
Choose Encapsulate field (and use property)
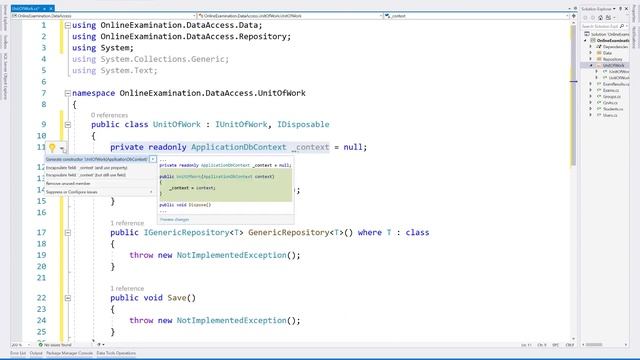point(87,168)
